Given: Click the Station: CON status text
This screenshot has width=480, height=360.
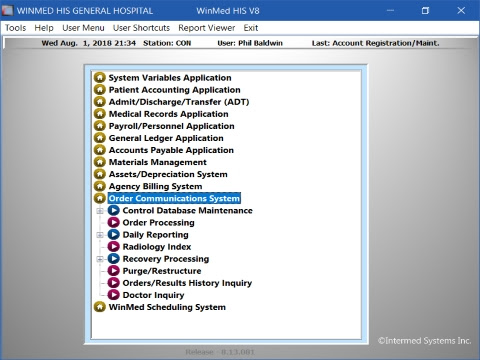Looking at the screenshot, I should [167, 43].
